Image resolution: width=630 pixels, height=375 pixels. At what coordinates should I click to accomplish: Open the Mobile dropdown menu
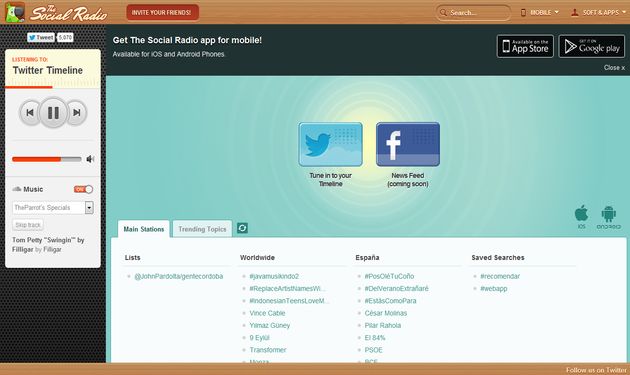click(540, 12)
